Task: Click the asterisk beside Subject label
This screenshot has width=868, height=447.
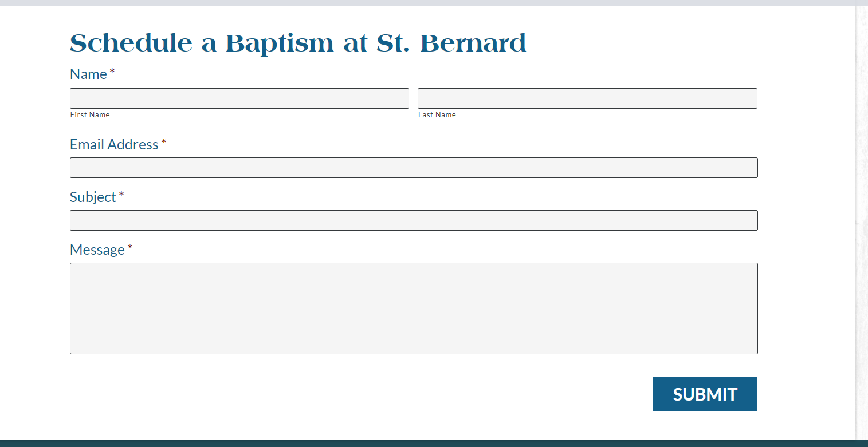Action: click(x=121, y=195)
